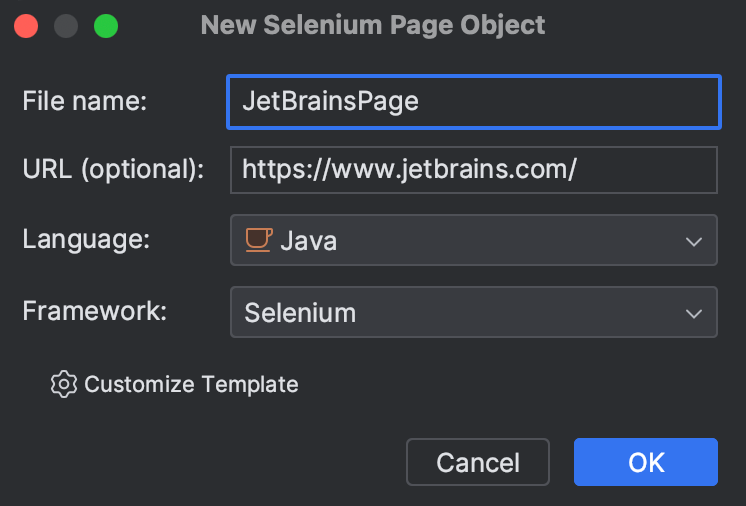Click the Framework dropdown's chevron arrow
This screenshot has width=746, height=506.
click(694, 313)
